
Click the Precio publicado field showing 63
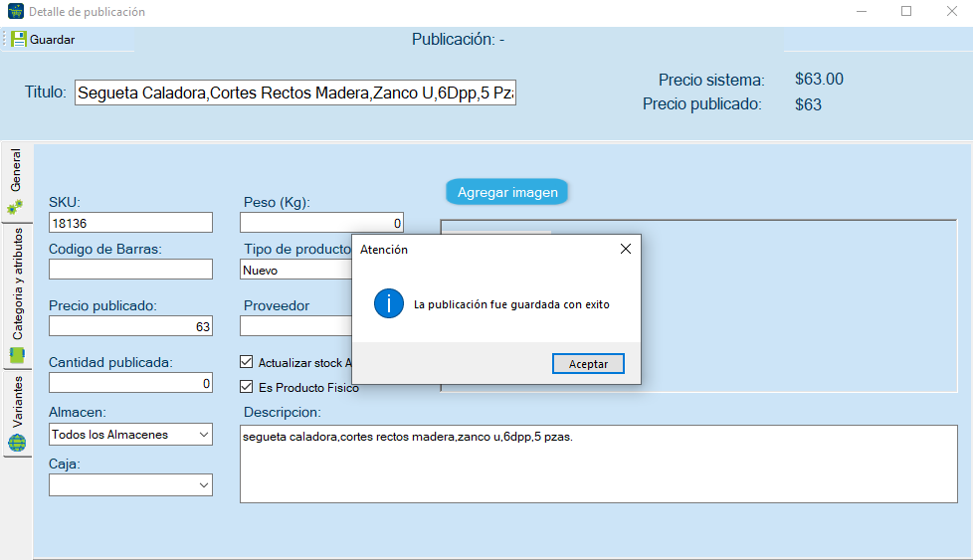(130, 326)
